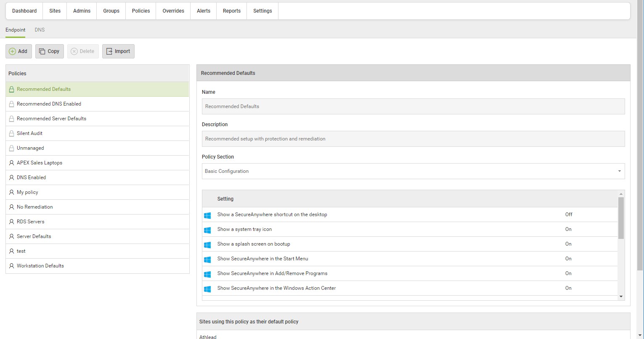Click the user icon beside Workstation Defaults
The height and width of the screenshot is (339, 644).
[12, 266]
